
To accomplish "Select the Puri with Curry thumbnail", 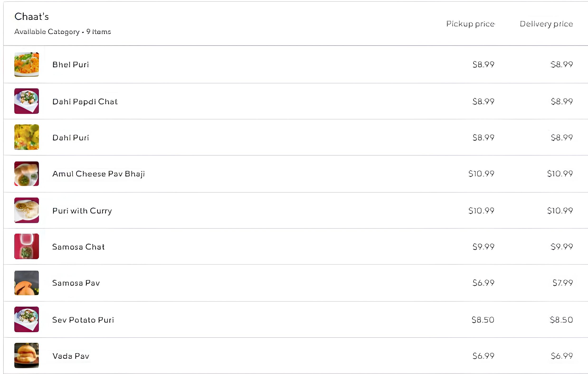I will pos(27,210).
